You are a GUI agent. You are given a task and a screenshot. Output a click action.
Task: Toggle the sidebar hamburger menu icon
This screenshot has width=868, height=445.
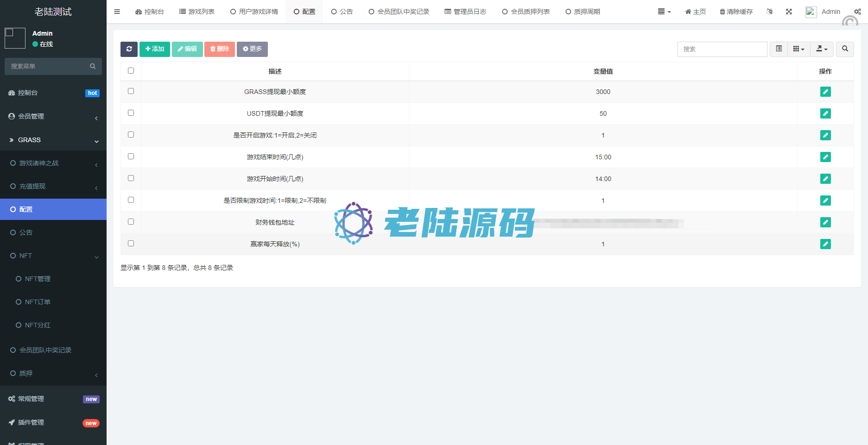(117, 12)
